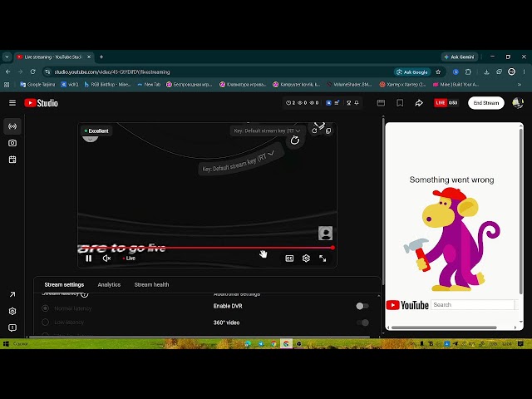Open the VolumeShader bookmark
Screen dimensions: 532x399
click(349, 85)
